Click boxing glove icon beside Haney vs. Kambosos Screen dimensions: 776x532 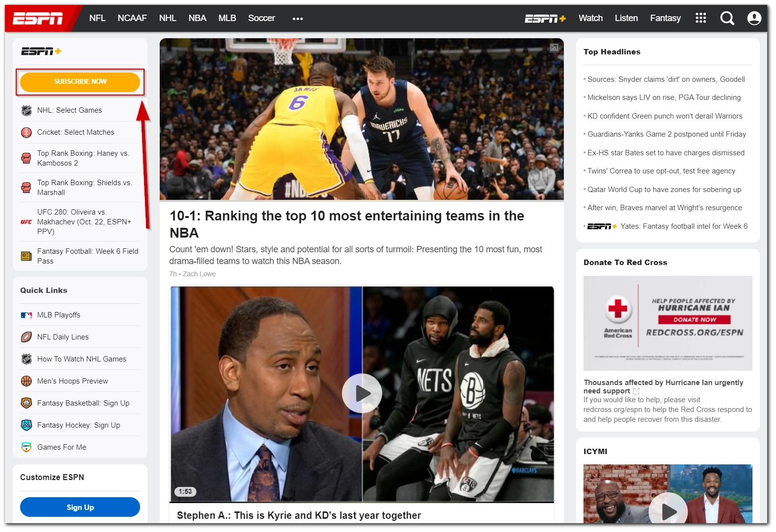pos(26,158)
